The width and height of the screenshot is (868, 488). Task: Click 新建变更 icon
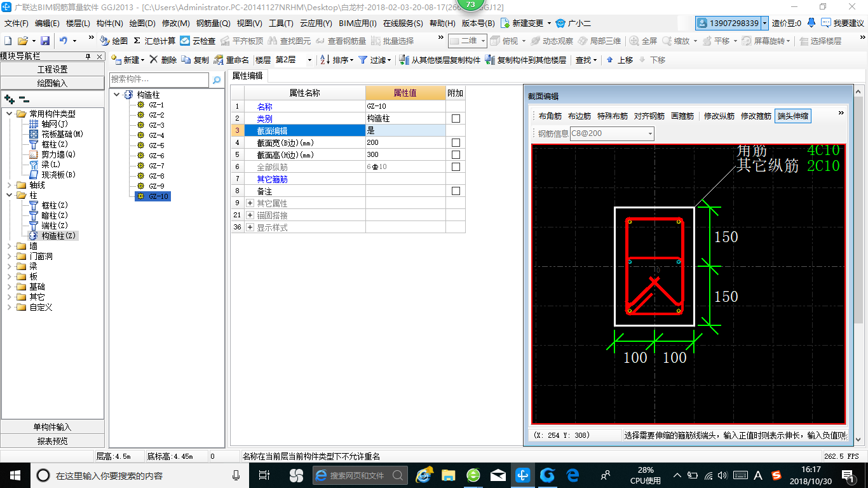click(505, 23)
